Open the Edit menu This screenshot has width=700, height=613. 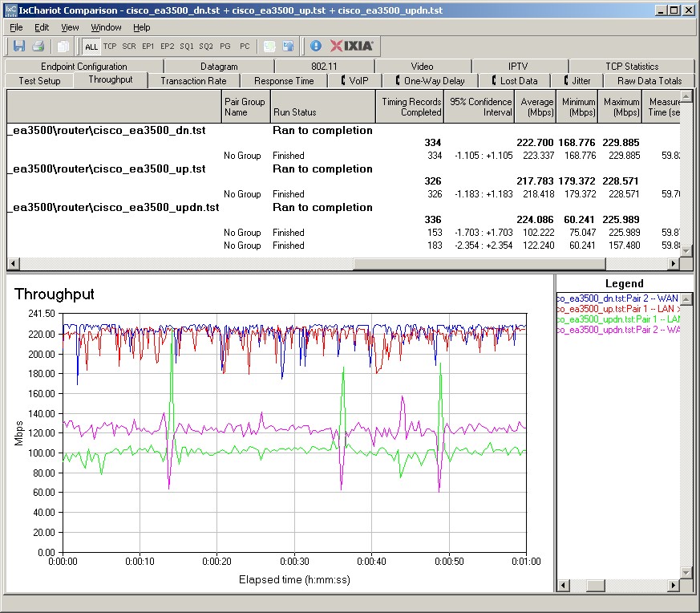42,27
